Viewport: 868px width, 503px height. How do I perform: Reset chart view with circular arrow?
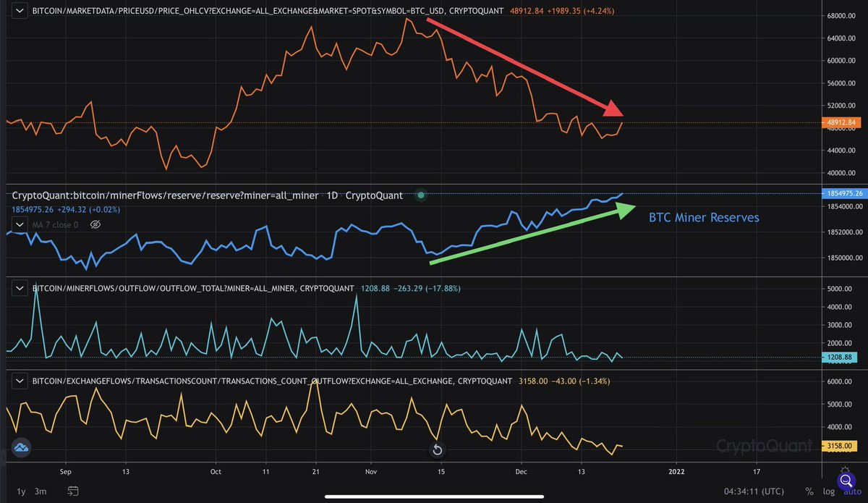pyautogui.click(x=437, y=450)
